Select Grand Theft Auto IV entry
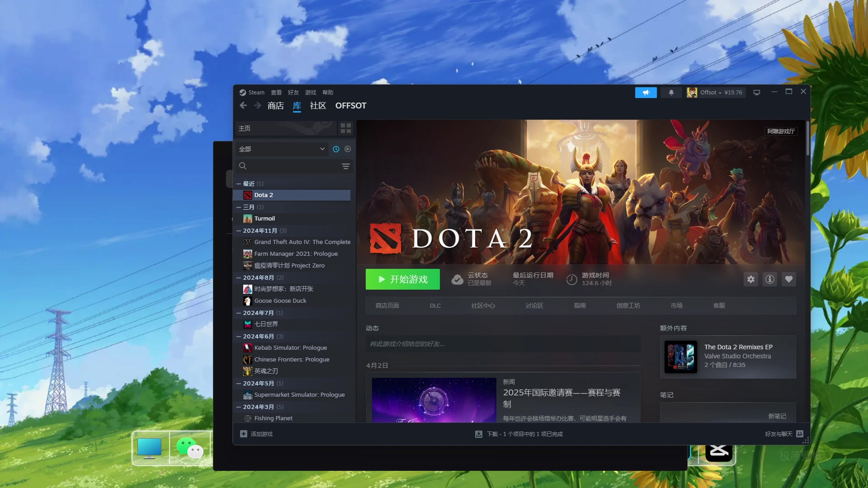The height and width of the screenshot is (488, 868). (x=292, y=242)
